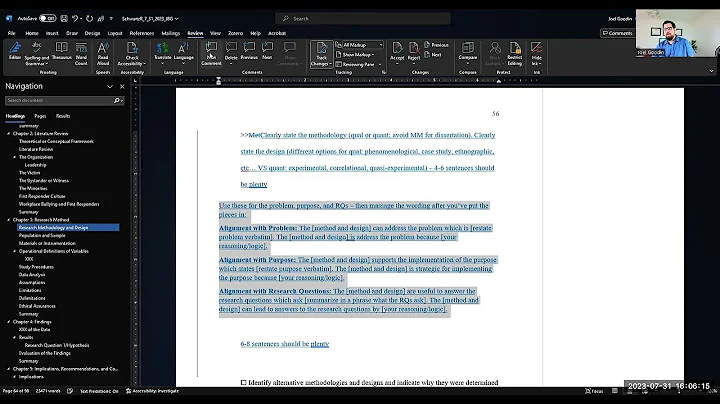Open the Zotero tab
The height and width of the screenshot is (404, 720).
point(236,33)
